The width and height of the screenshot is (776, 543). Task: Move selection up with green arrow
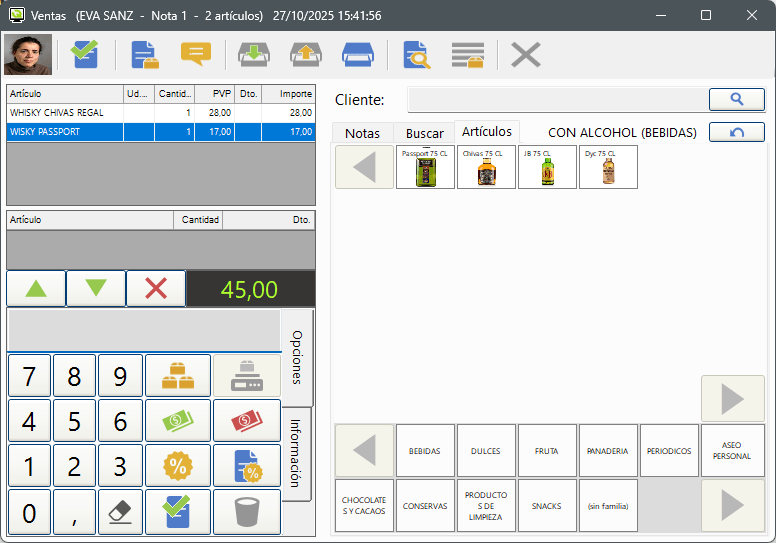pos(36,288)
